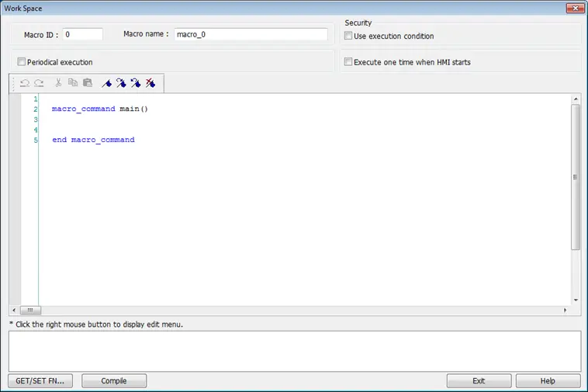Click the compile output message box

tap(295, 351)
